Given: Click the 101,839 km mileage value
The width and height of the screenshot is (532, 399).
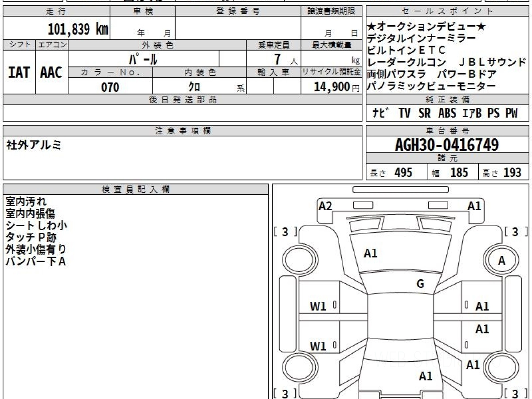Looking at the screenshot, I should (x=78, y=29).
